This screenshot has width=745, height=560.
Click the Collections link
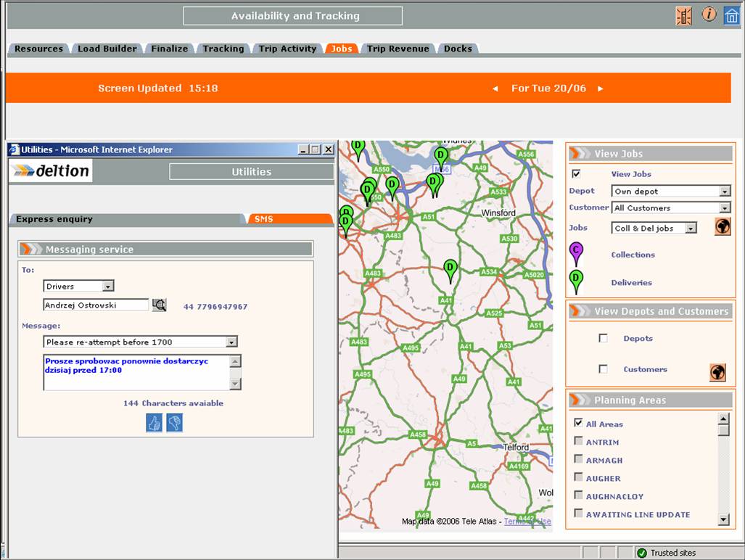click(x=633, y=255)
